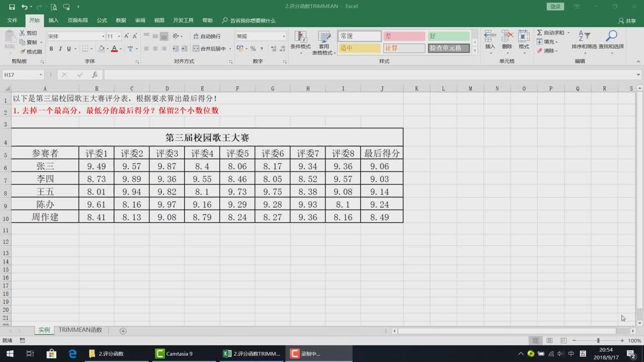Click the zoom slider in status bar
This screenshot has height=362, width=644.
pos(598,340)
